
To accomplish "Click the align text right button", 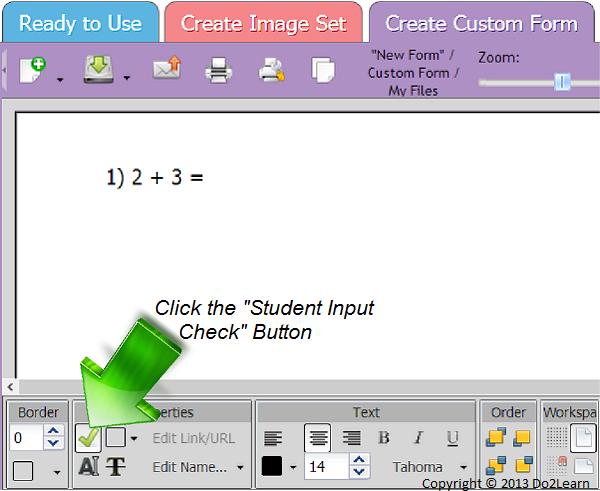I will point(351,438).
